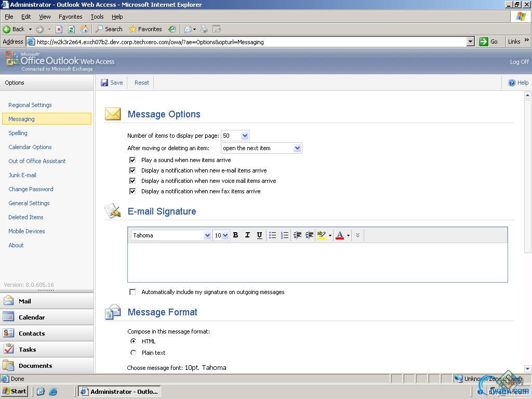Click the Calendar icon in navigation
The height and width of the screenshot is (399, 532).
(8, 317)
